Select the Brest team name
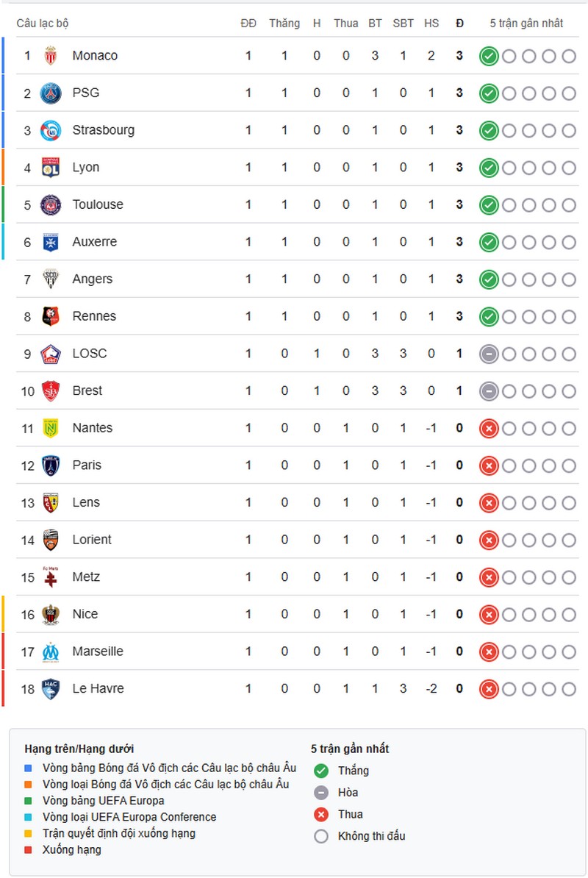The width and height of the screenshot is (588, 878). [87, 391]
